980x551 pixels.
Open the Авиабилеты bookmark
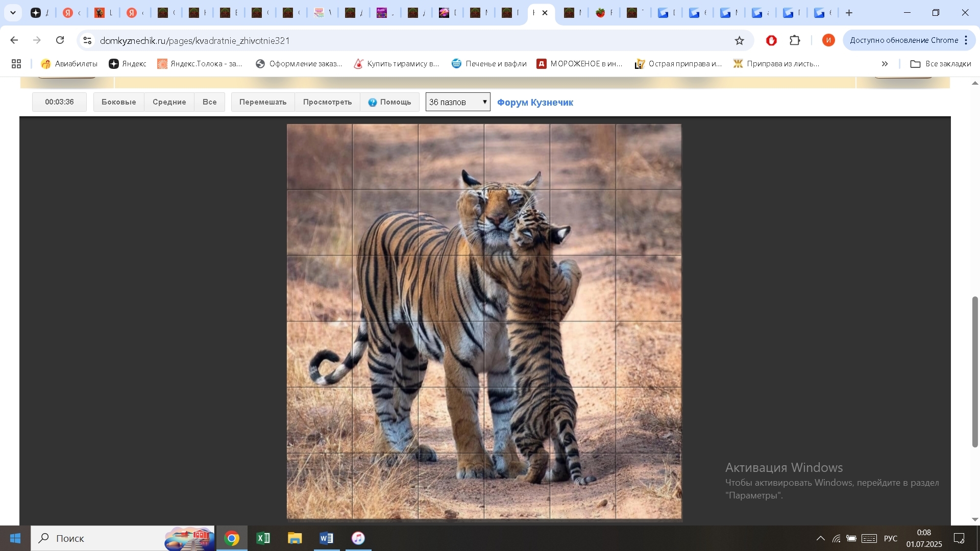pos(69,64)
